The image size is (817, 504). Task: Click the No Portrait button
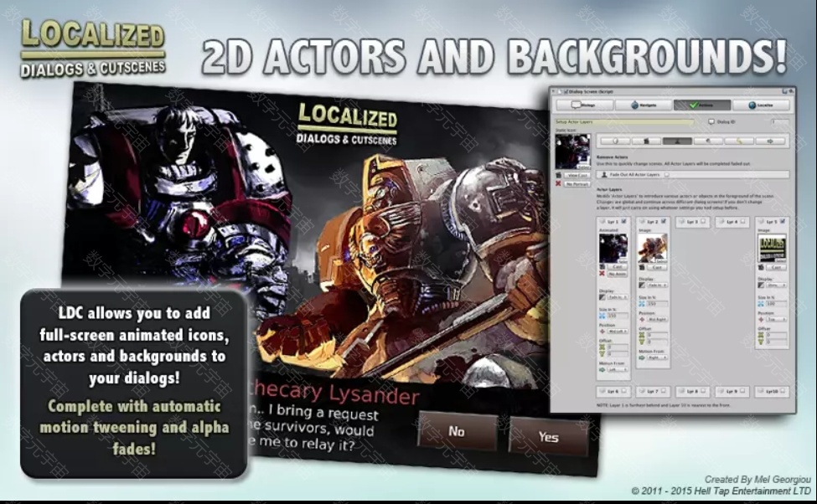click(x=577, y=184)
